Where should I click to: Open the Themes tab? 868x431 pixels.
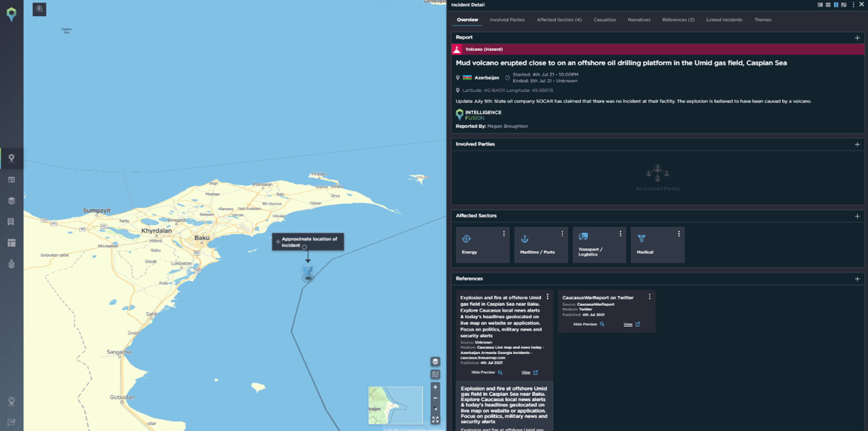763,19
